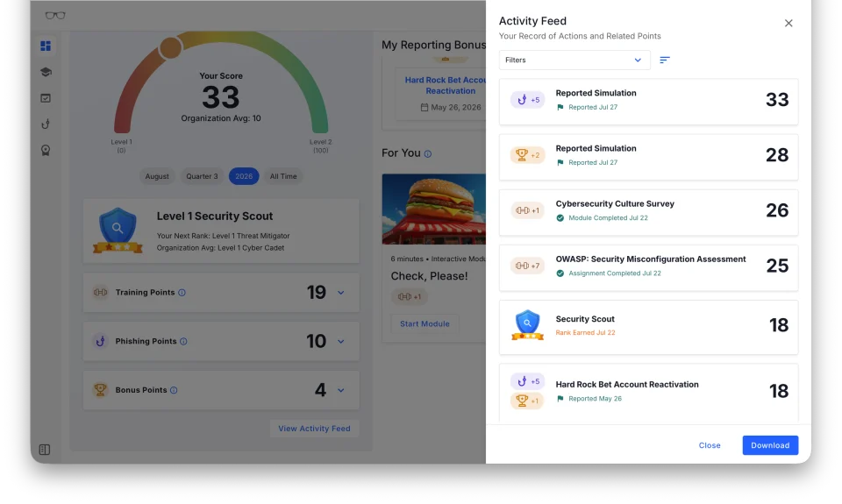
Task: Click the For You info icon
Action: (428, 154)
